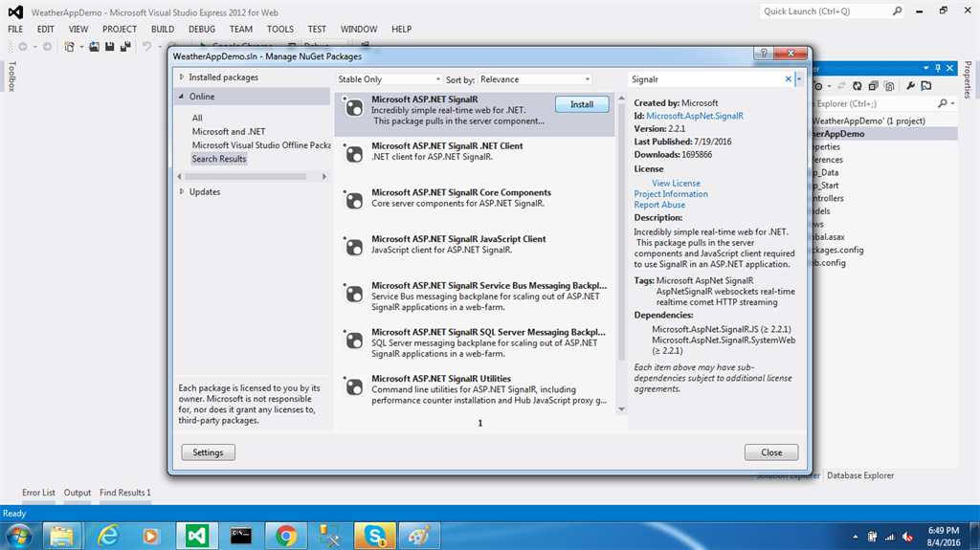Expand the Updates section
Screen dimensions: 980x550
point(182,191)
